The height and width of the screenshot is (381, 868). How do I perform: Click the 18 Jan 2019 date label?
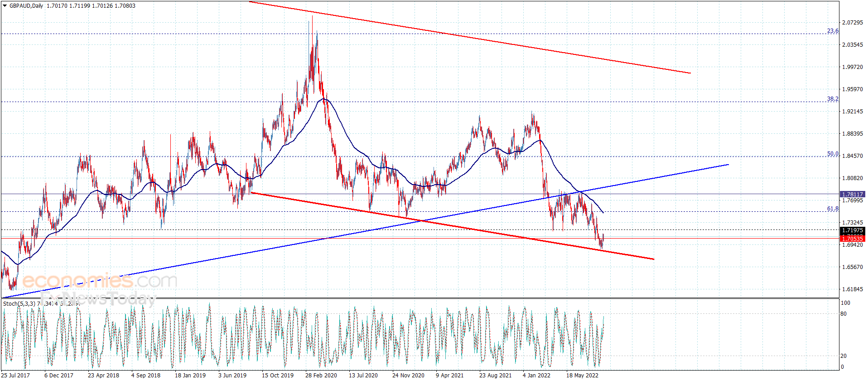click(190, 375)
